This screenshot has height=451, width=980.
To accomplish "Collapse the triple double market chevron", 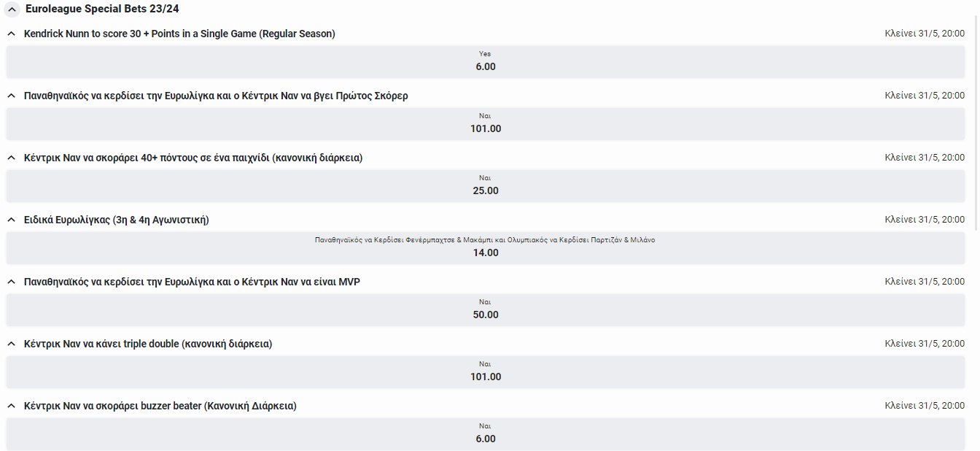I will click(x=11, y=344).
